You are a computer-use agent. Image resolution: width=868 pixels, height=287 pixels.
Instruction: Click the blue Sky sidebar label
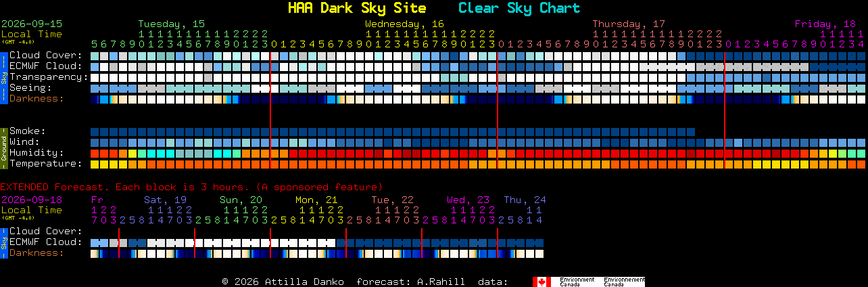click(3, 76)
